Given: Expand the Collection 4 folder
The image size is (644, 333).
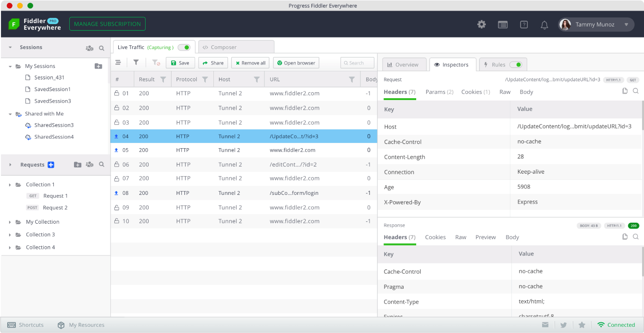Looking at the screenshot, I should coord(10,247).
